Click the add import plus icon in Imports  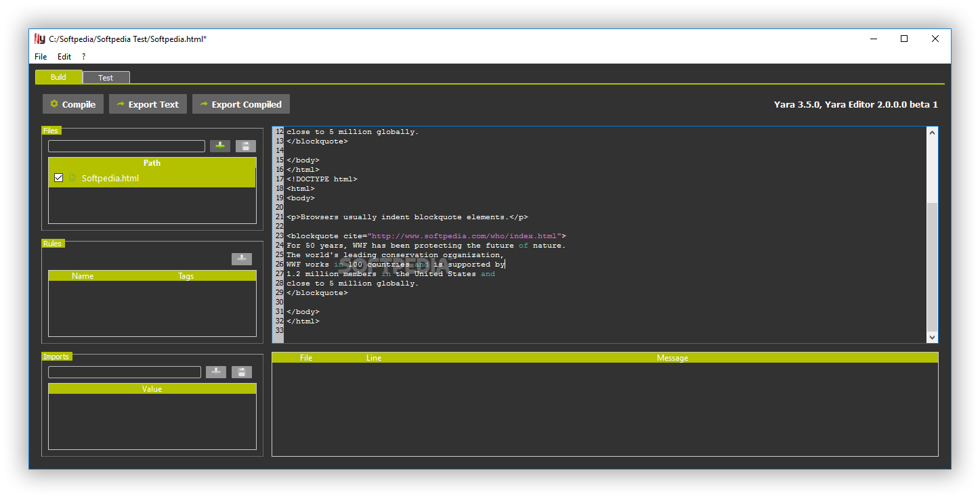tap(216, 372)
